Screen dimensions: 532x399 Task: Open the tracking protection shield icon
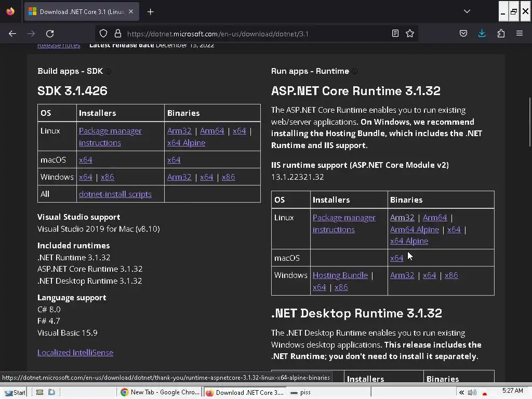pyautogui.click(x=103, y=34)
